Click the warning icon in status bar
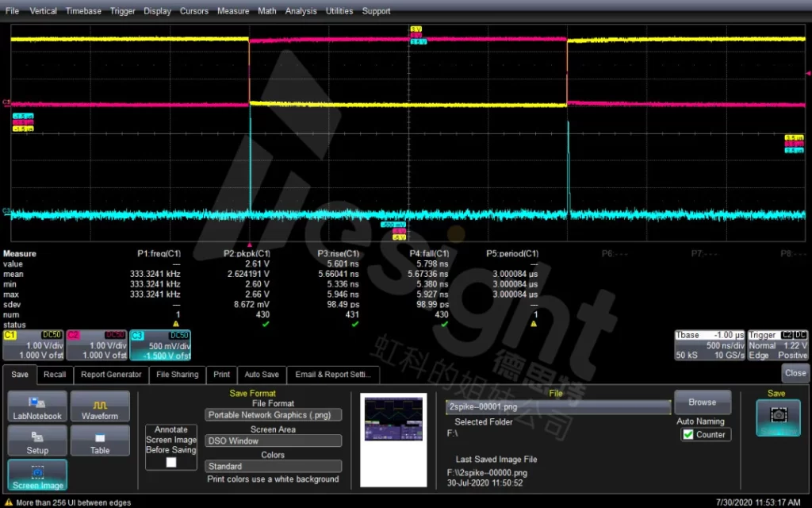 point(8,502)
